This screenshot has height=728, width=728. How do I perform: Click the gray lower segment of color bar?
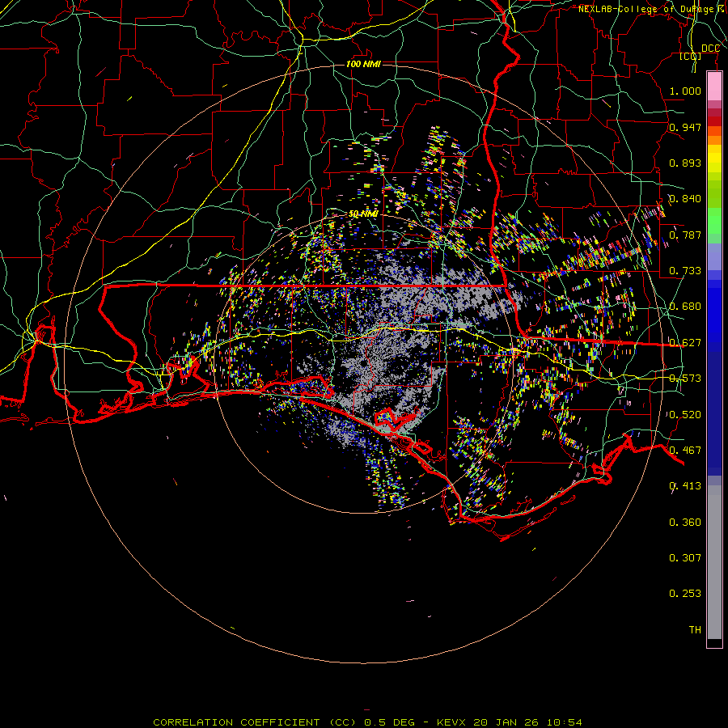pyautogui.click(x=714, y=562)
